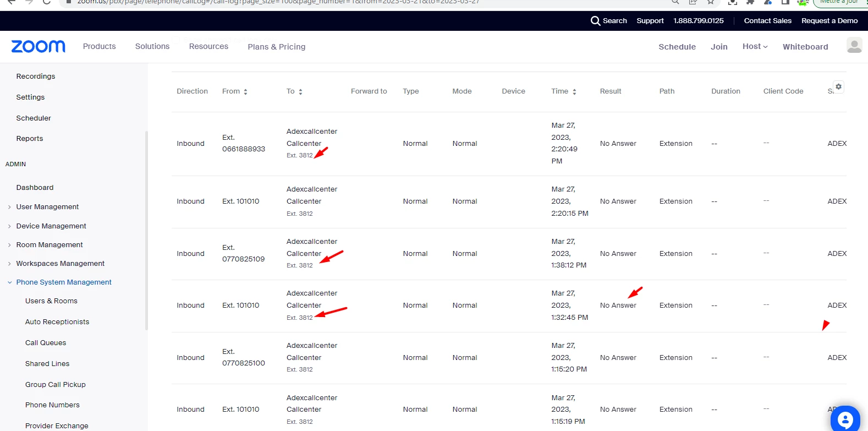The image size is (868, 431).
Task: Open the Products menu
Action: 100,47
